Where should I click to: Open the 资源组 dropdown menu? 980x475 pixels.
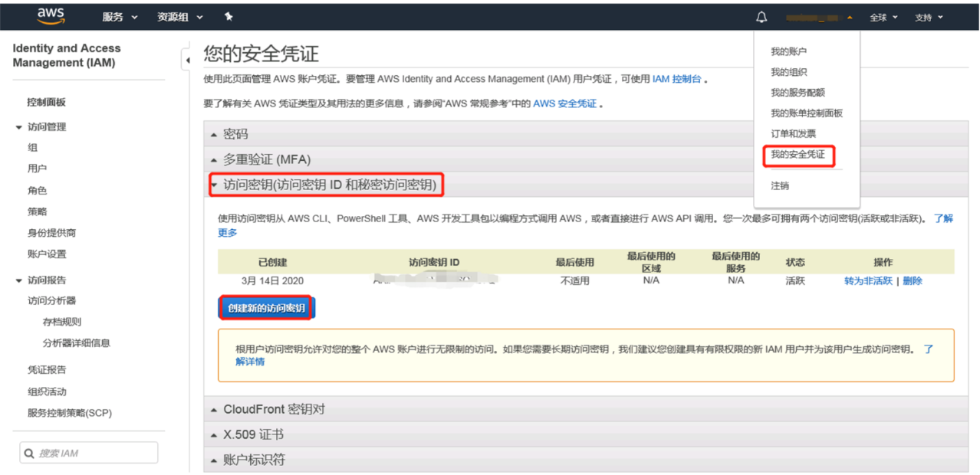[180, 17]
